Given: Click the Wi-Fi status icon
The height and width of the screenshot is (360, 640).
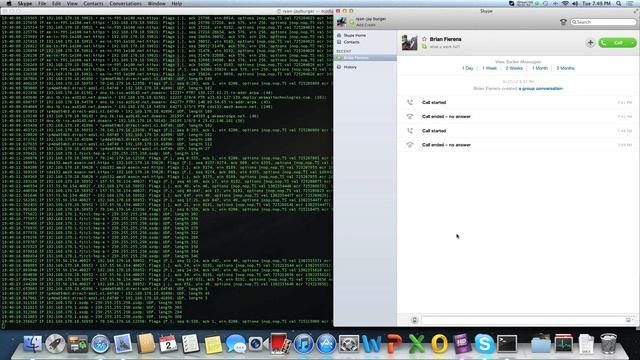Looking at the screenshot, I should (565, 3).
